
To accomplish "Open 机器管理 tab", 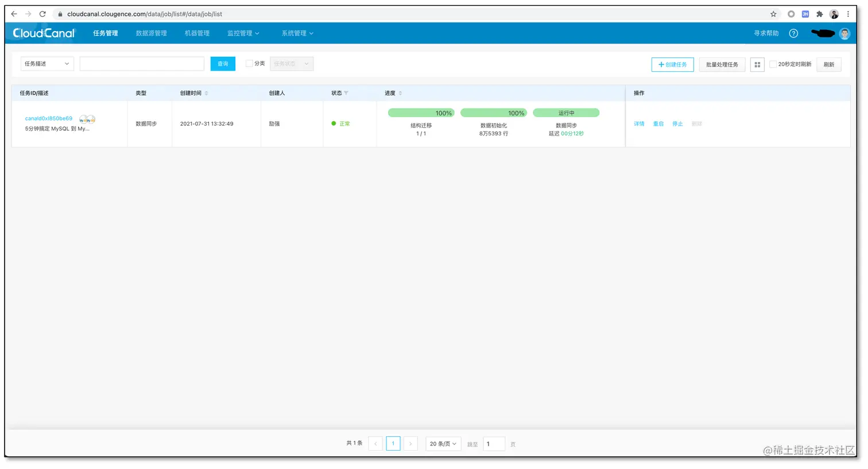I will tap(197, 33).
